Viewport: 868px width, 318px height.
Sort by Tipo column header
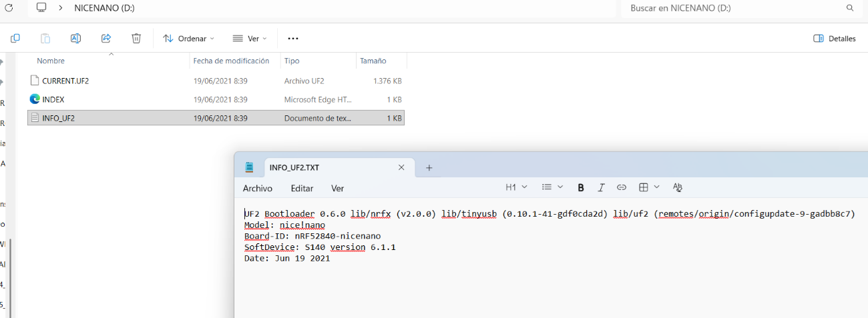[292, 61]
